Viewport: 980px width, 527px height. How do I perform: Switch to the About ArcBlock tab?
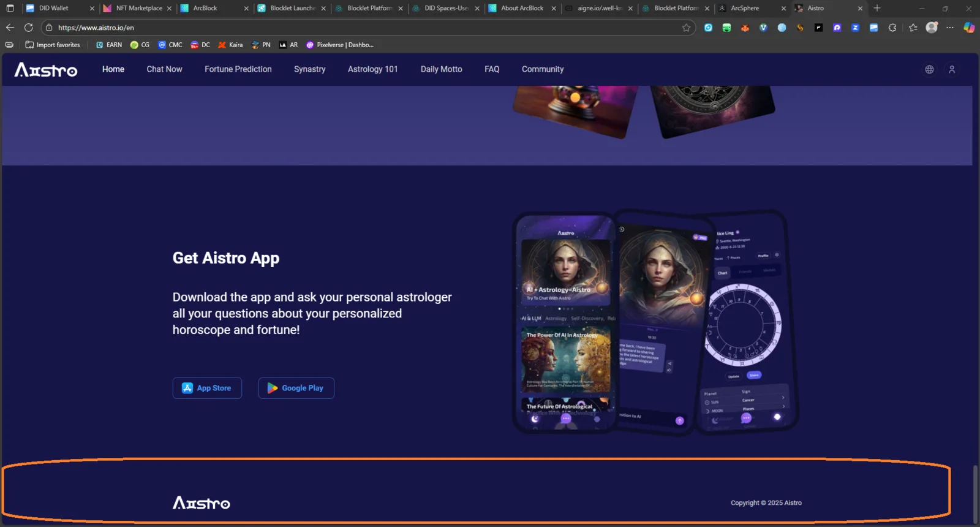click(x=521, y=8)
